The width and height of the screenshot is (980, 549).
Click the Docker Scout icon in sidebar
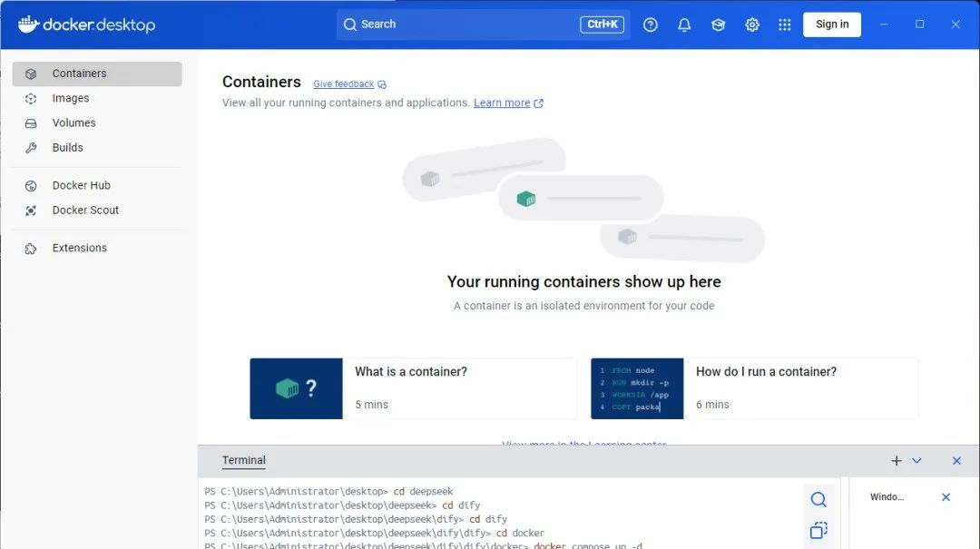tap(31, 211)
